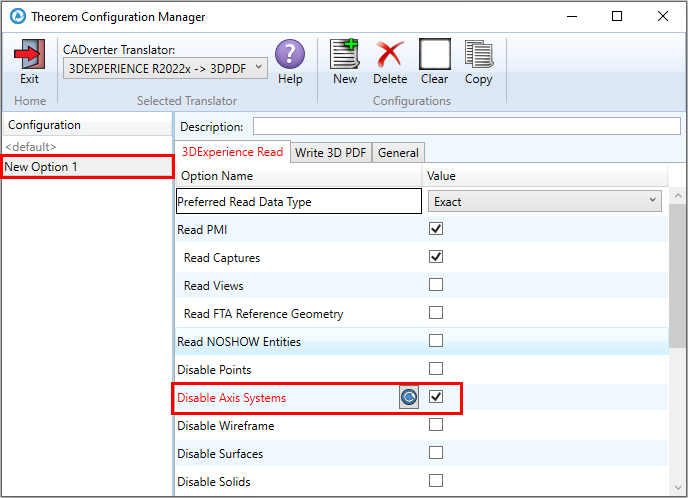Select the Disable Axis Systems label
Image resolution: width=688 pixels, height=498 pixels.
[232, 398]
